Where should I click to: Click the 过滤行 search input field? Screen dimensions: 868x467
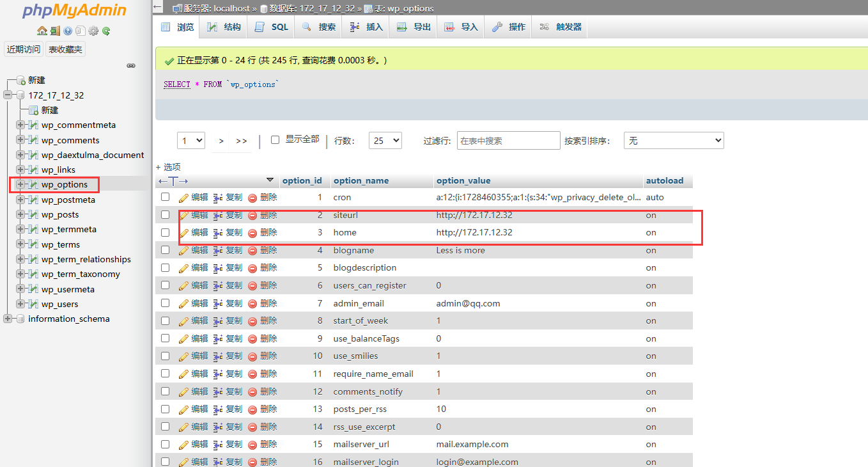pos(508,141)
